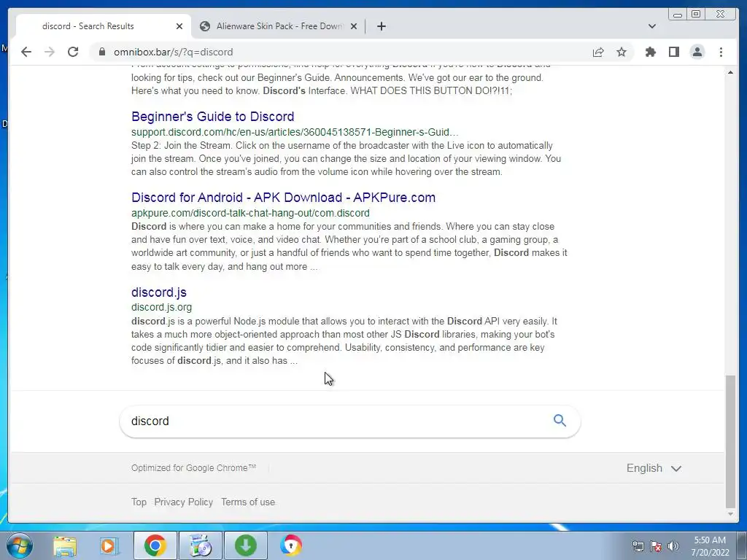Expand the tab search dropdown arrow
747x560 pixels.
tap(652, 26)
